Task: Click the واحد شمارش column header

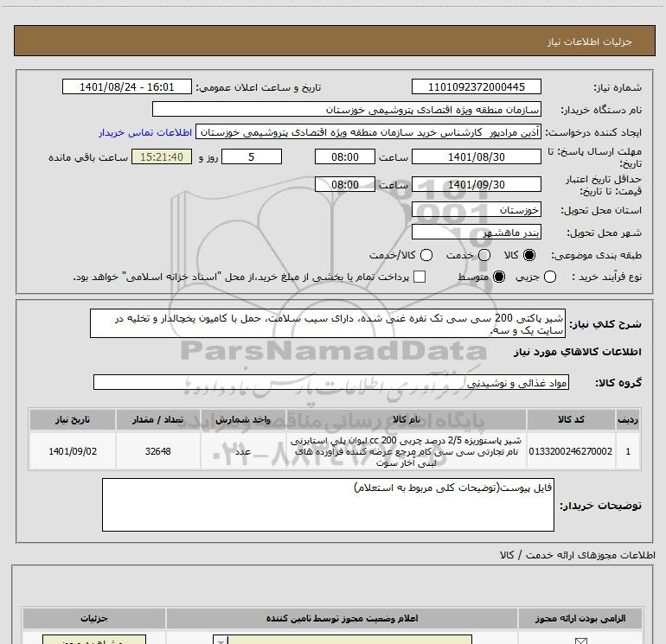Action: [x=242, y=419]
